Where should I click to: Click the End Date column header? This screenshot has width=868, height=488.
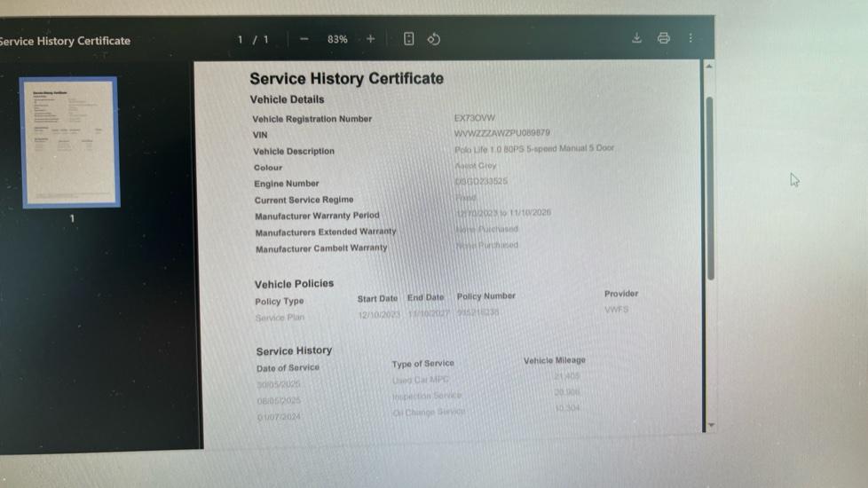coord(426,297)
